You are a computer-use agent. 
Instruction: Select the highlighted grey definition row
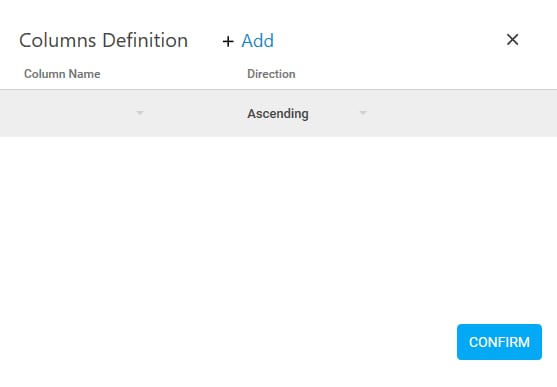[x=278, y=113]
